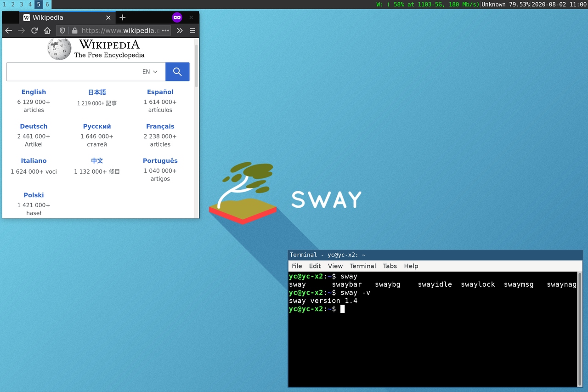Select active sway workspace 5
This screenshot has height=392, width=588.
point(39,4)
